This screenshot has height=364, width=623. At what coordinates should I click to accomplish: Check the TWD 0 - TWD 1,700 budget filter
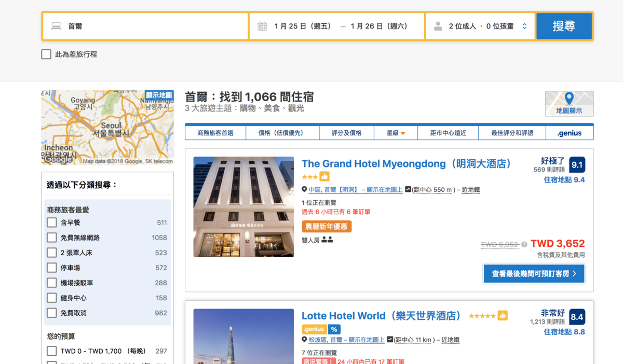coord(52,351)
